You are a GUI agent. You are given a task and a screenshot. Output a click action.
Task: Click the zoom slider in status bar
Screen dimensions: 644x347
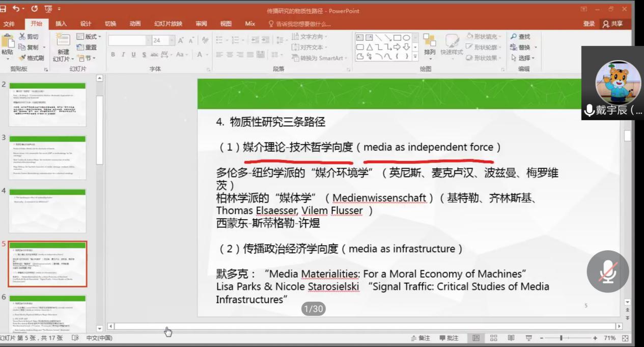coord(562,338)
